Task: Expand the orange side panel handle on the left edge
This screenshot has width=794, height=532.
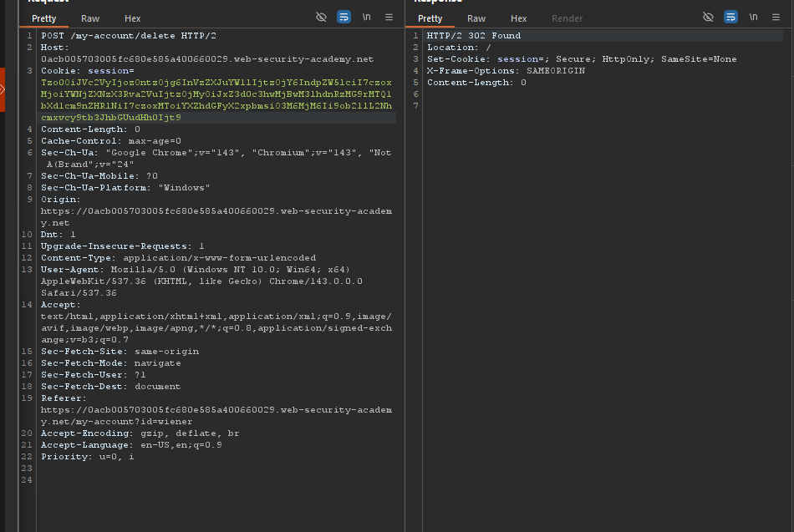Action: click(x=2, y=89)
